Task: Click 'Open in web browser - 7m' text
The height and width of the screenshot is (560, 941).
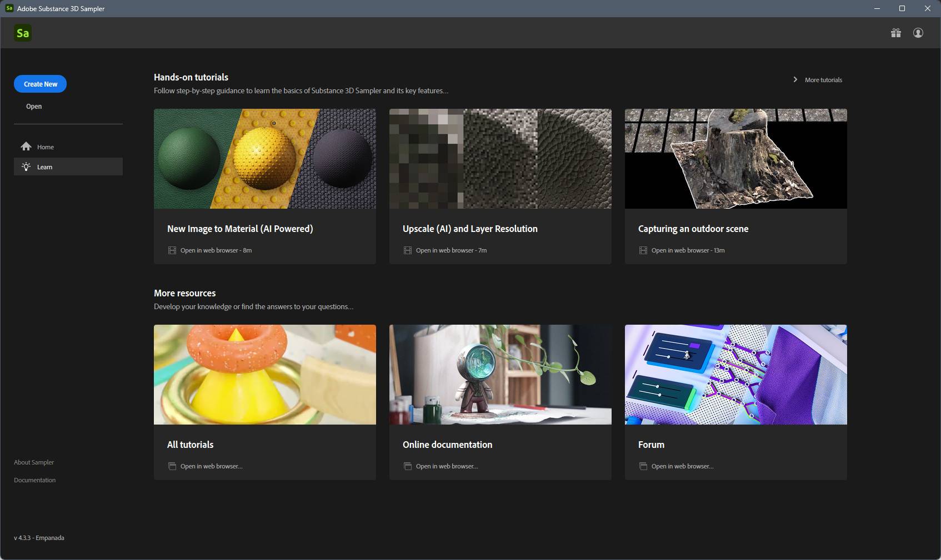Action: click(x=451, y=250)
